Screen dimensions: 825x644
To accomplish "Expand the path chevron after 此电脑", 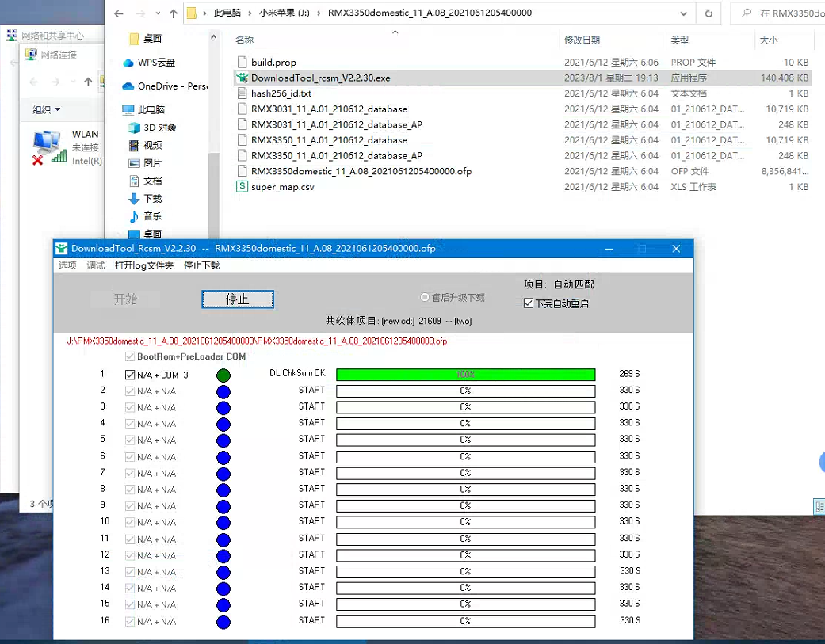I will tap(250, 13).
